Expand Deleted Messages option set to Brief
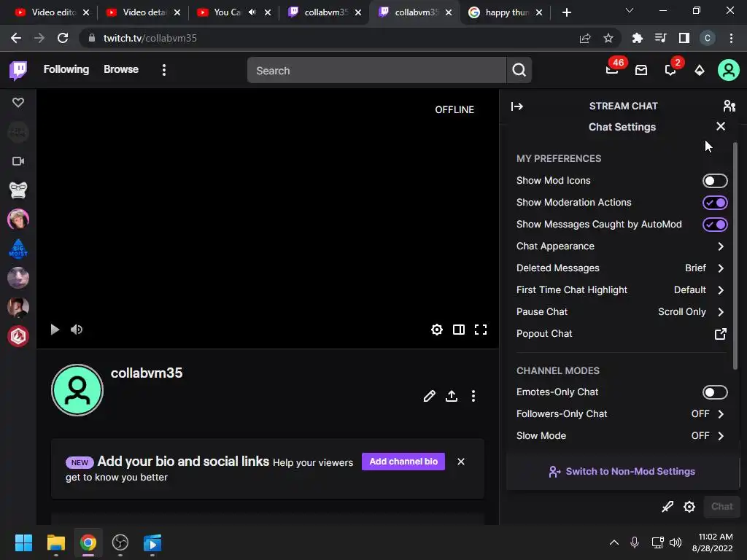Screen dimensions: 747x560 click(x=621, y=268)
